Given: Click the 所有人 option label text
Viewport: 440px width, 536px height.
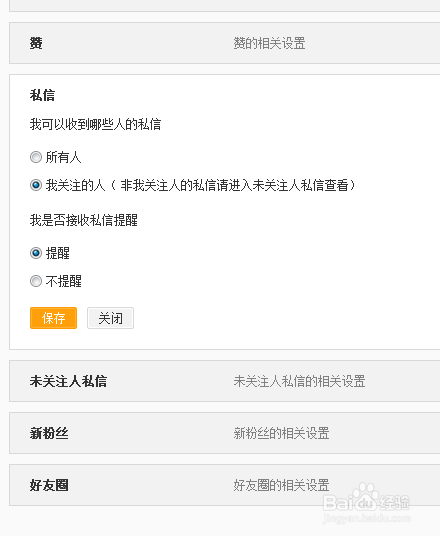Looking at the screenshot, I should (x=64, y=158).
